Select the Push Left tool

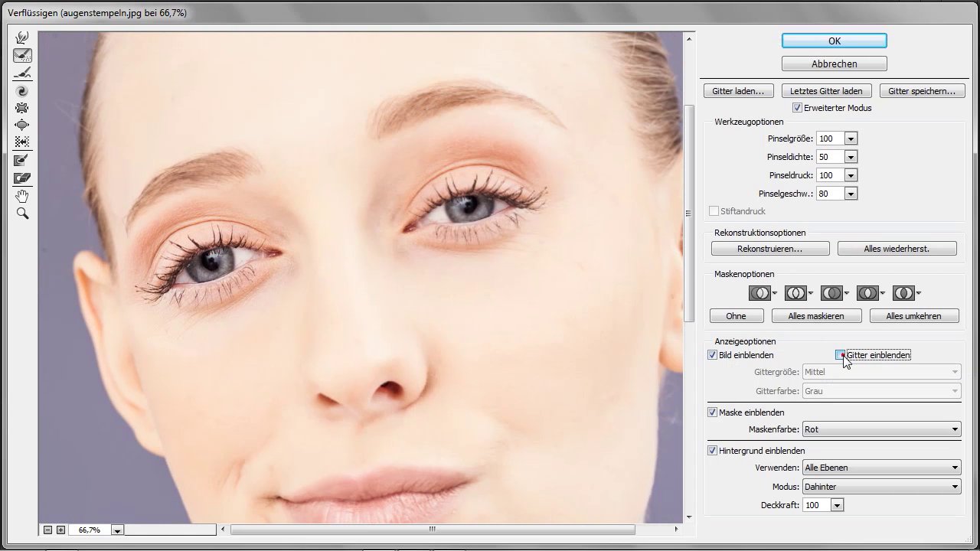point(22,142)
